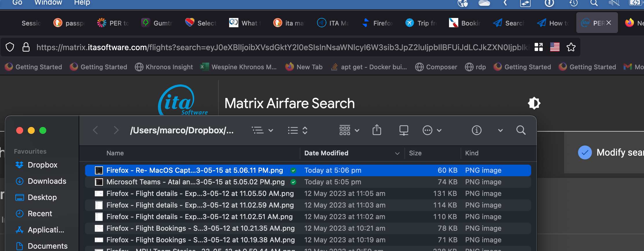Open Recent in Finder sidebar
Image resolution: width=644 pixels, height=251 pixels.
point(34,214)
